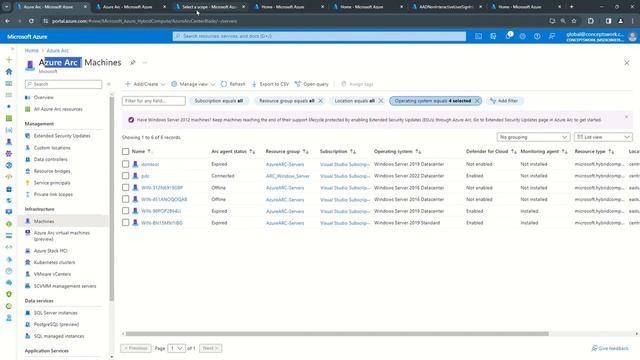Click Give feedback link
Viewport: 640px width, 360px height.
coord(610,348)
